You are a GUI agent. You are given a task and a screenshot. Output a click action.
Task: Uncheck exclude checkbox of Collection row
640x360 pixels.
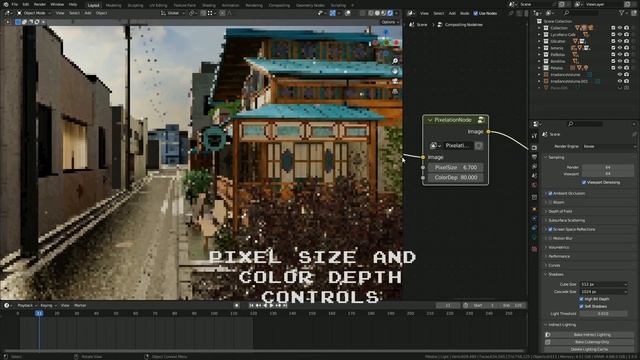[613, 28]
